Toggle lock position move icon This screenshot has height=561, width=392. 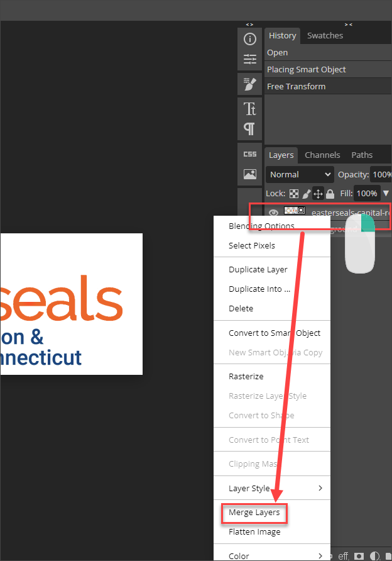tap(318, 194)
